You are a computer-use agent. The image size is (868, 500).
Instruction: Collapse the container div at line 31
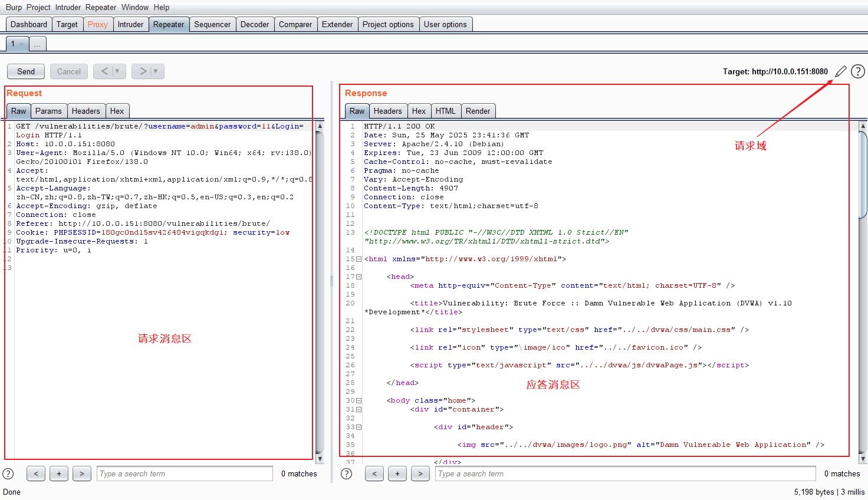359,409
